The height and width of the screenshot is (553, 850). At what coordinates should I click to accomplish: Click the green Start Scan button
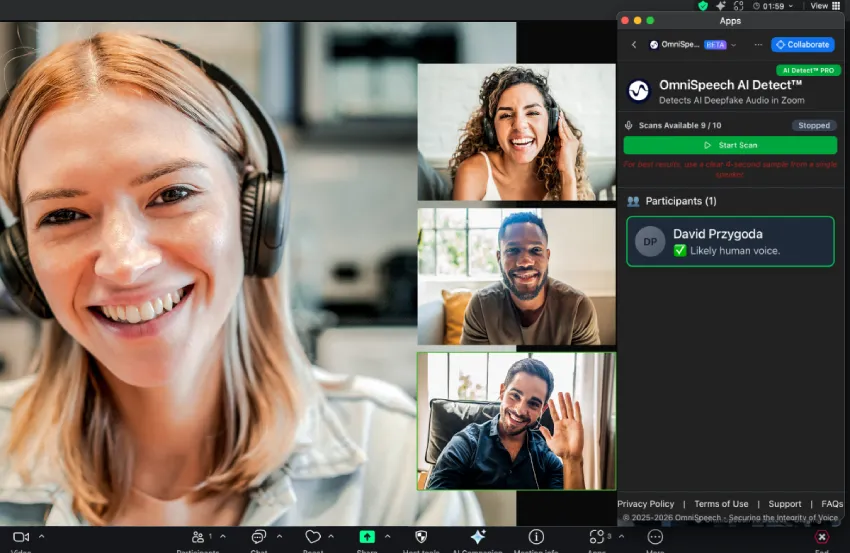click(730, 145)
